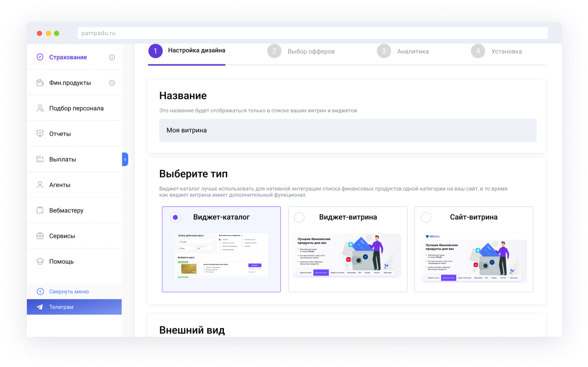
Task: Collapse the sidebar with the blue edge arrow
Action: pyautogui.click(x=125, y=159)
